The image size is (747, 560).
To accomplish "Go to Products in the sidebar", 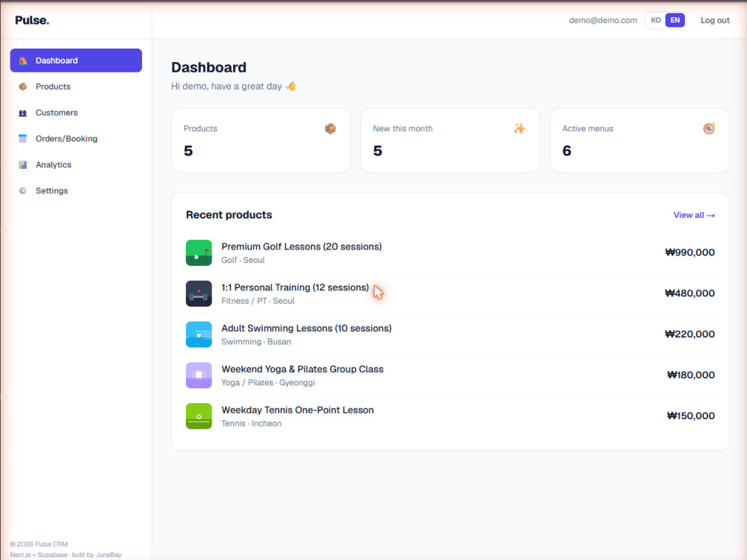I will click(75, 87).
